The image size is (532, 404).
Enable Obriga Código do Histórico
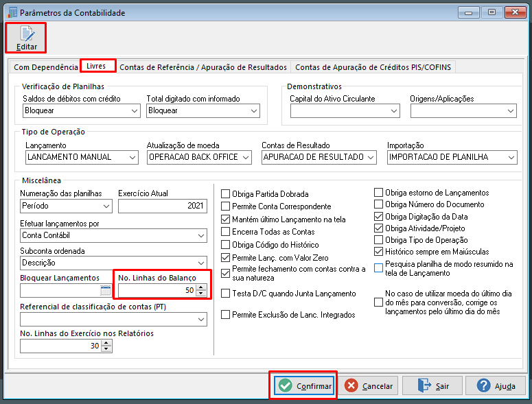click(x=225, y=245)
